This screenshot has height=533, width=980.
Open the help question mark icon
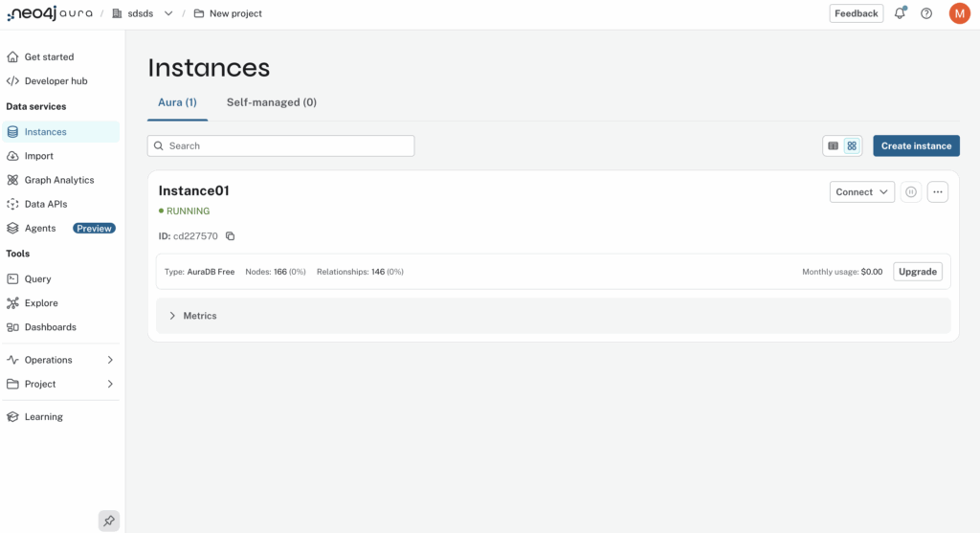926,13
